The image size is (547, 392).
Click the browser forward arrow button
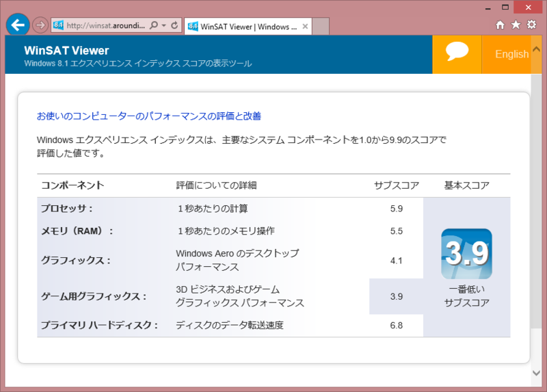[40, 25]
